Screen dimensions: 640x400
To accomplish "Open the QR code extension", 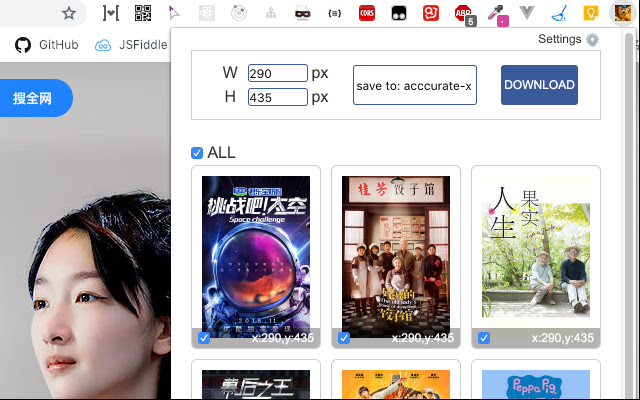I will (143, 13).
